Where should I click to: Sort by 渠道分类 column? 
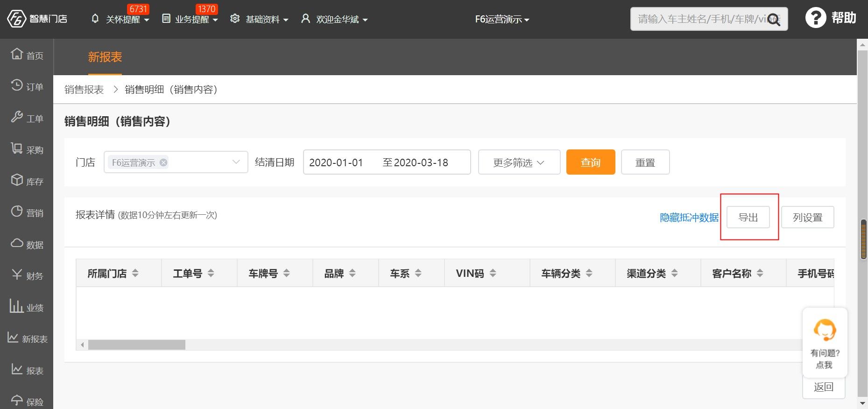(674, 273)
